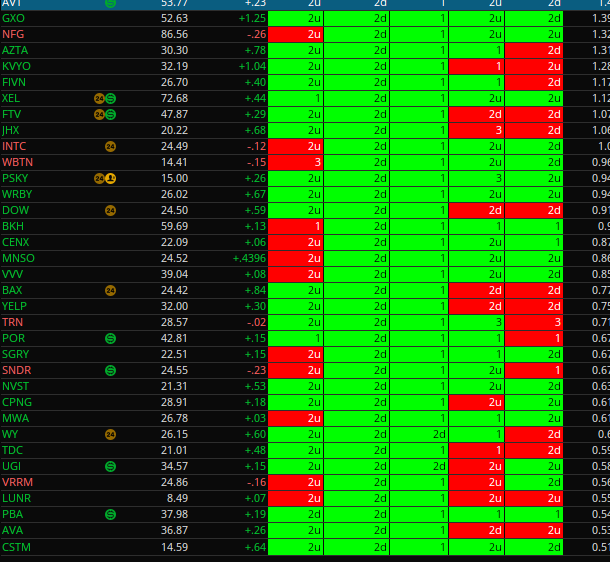Click the 24 icon next to DOW

coord(110,210)
